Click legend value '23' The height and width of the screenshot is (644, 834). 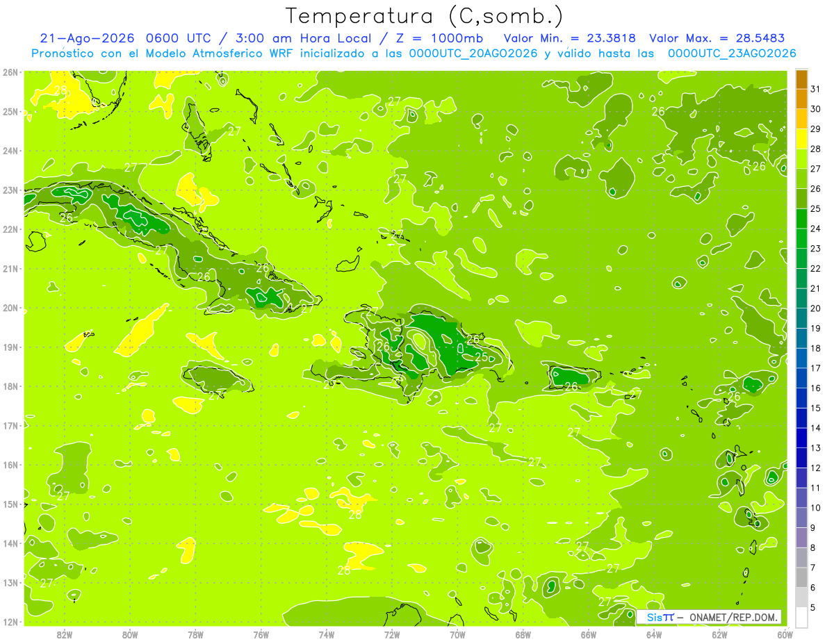coord(815,249)
